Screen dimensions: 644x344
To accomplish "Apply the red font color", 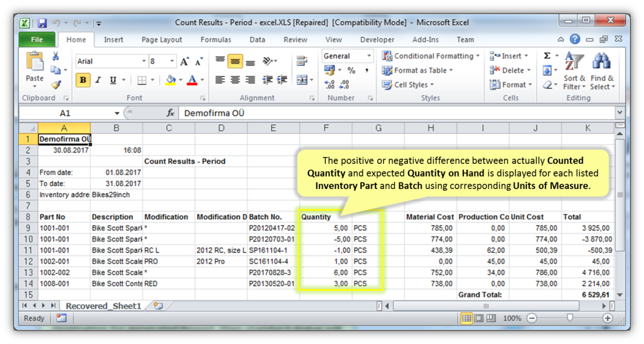I will [192, 80].
